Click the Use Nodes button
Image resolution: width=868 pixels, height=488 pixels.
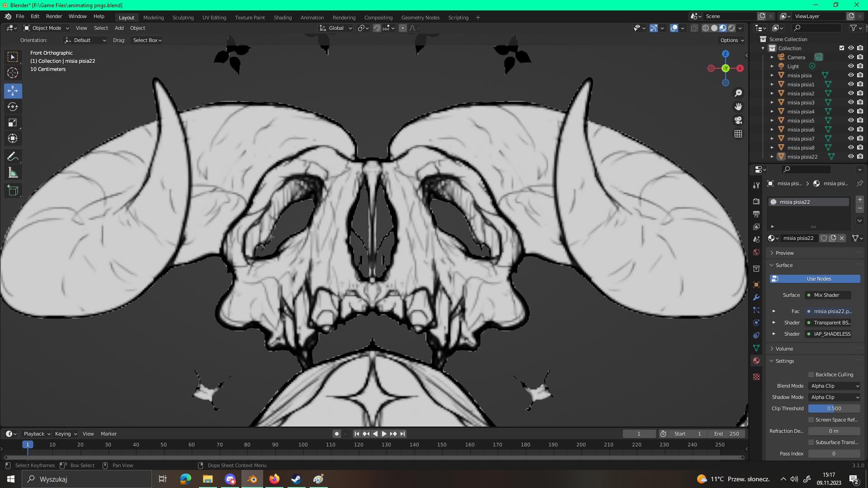coord(815,279)
